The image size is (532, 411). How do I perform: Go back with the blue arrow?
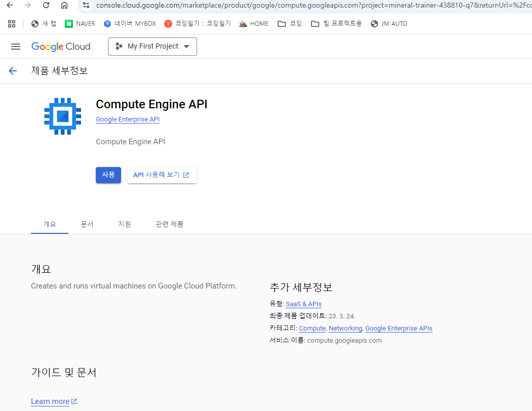tap(13, 71)
